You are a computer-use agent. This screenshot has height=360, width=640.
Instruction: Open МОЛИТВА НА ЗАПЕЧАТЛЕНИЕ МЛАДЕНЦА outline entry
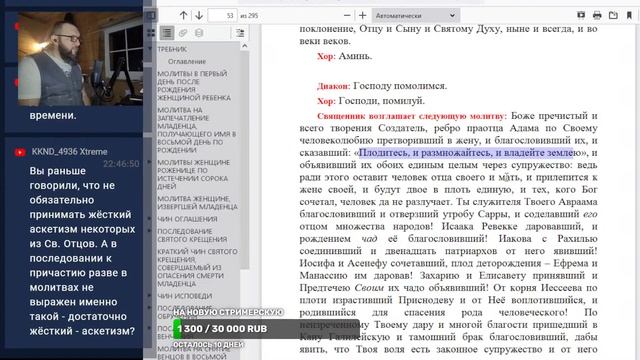pyautogui.click(x=197, y=130)
